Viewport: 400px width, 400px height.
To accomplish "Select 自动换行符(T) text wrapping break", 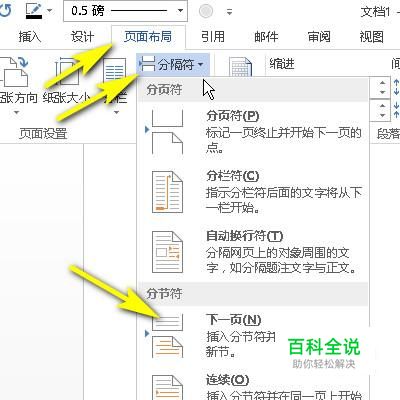I will (x=253, y=252).
